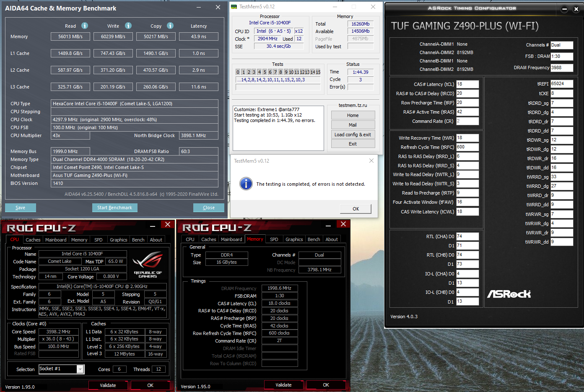The width and height of the screenshot is (584, 392).
Task: Click the info icon beside Copy in AIDA64
Action: click(170, 26)
